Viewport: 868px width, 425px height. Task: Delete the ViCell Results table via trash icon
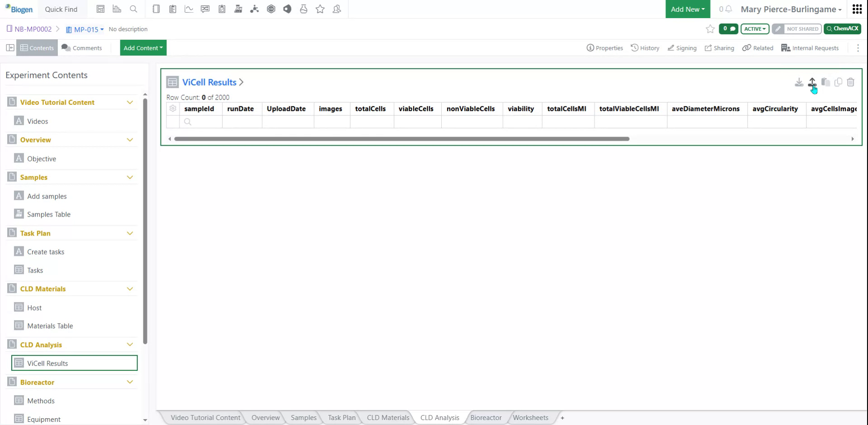pos(851,82)
